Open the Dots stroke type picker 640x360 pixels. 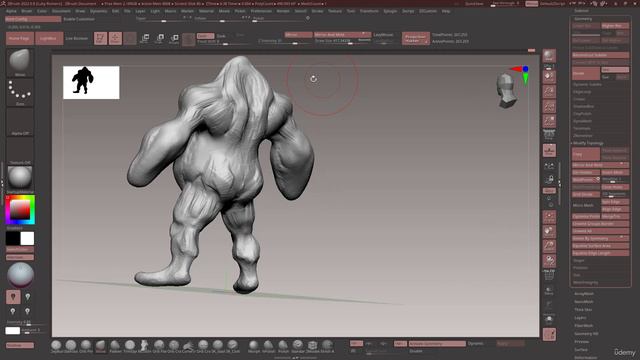tap(20, 92)
